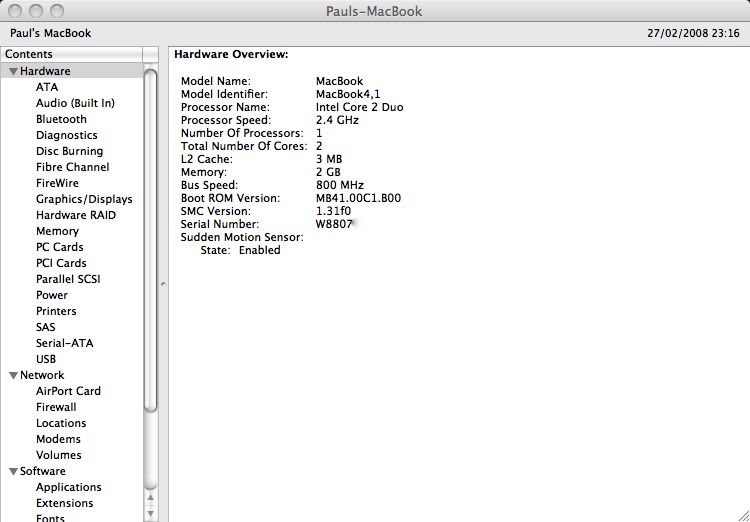Click the sidebar scroll up arrow
This screenshot has width=750, height=522.
[x=151, y=498]
